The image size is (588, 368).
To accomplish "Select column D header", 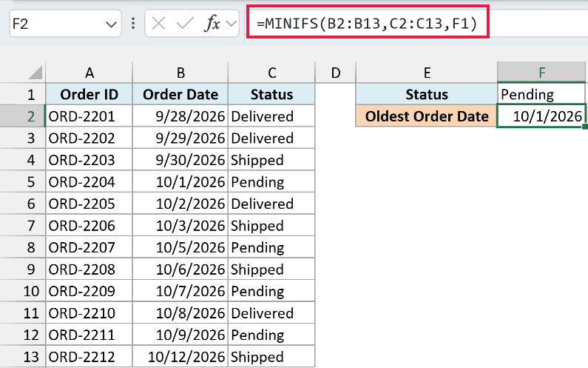I will [336, 73].
